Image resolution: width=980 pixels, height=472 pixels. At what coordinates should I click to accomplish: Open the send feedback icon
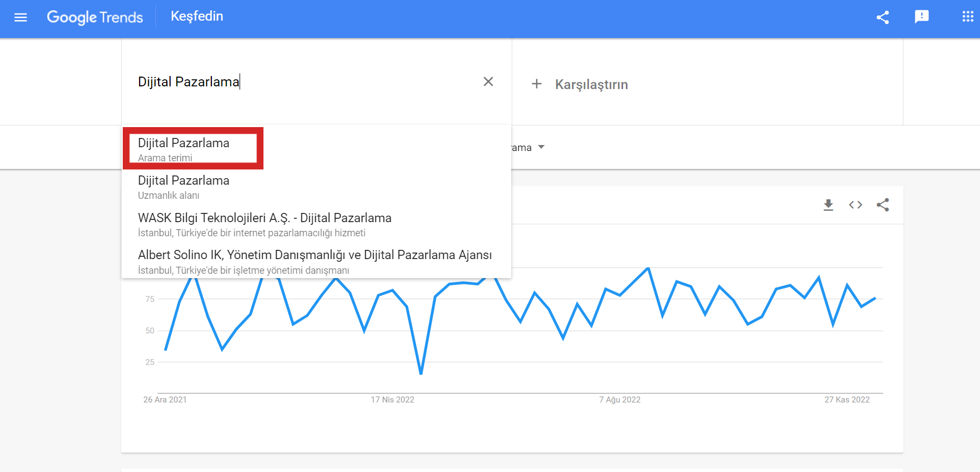point(922,17)
